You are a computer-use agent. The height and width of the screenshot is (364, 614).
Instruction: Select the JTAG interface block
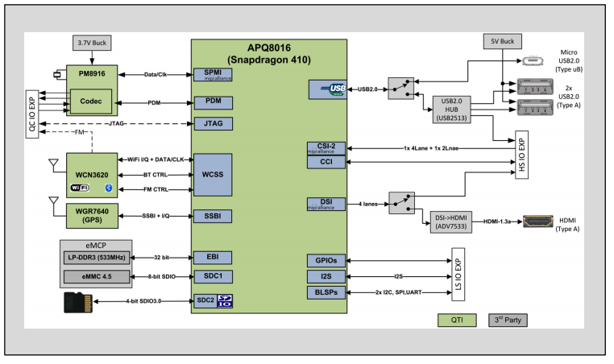click(x=214, y=124)
